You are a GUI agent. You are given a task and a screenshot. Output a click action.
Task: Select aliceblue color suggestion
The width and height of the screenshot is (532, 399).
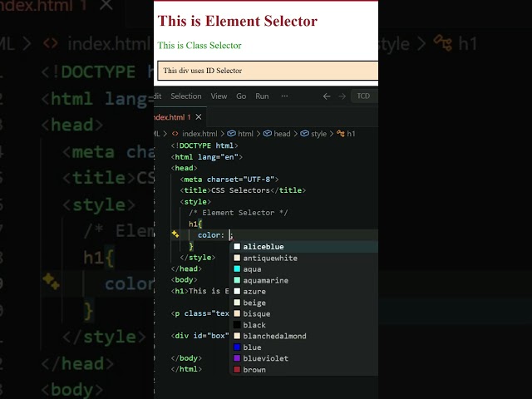pos(304,247)
